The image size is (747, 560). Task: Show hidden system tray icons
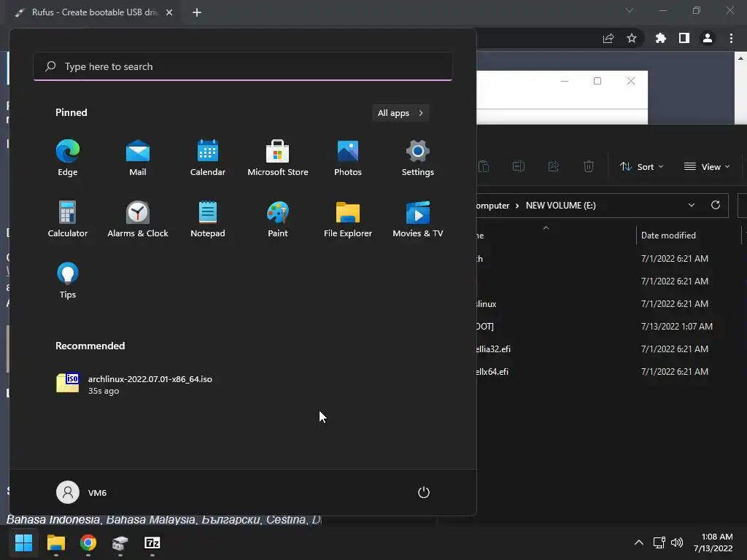[x=639, y=542]
